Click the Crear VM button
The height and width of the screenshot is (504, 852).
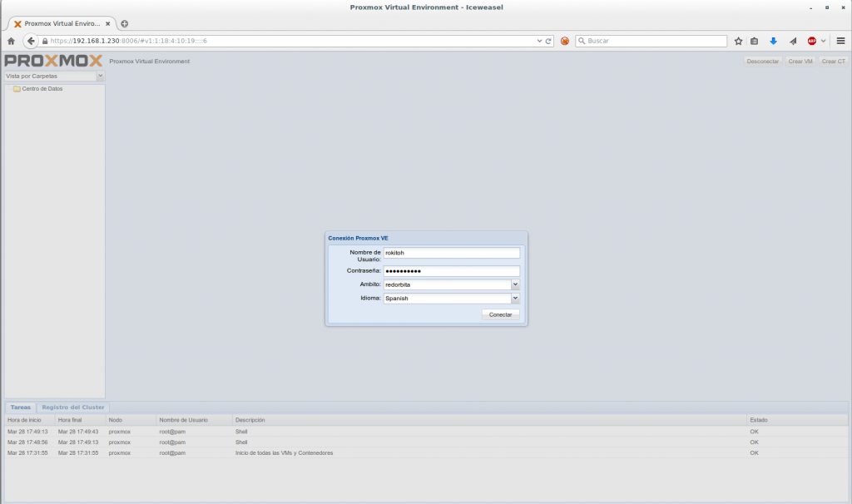[800, 62]
